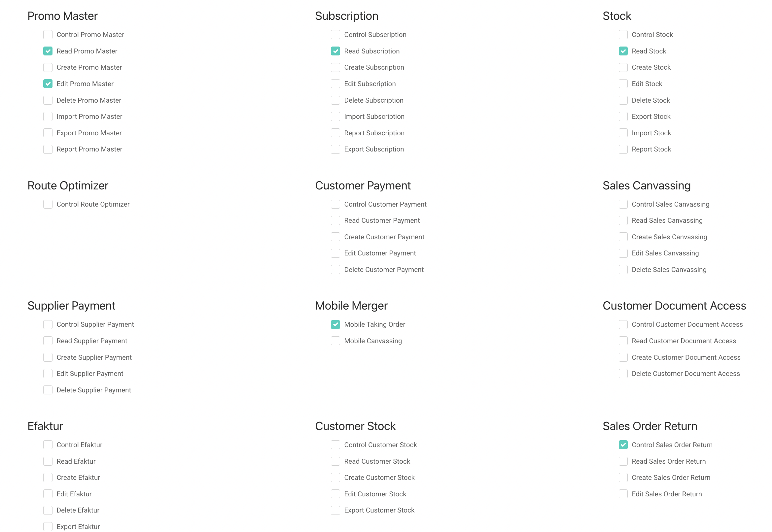Tick Create Sales Canvassing checkbox
This screenshot has width=772, height=532.
tap(623, 237)
